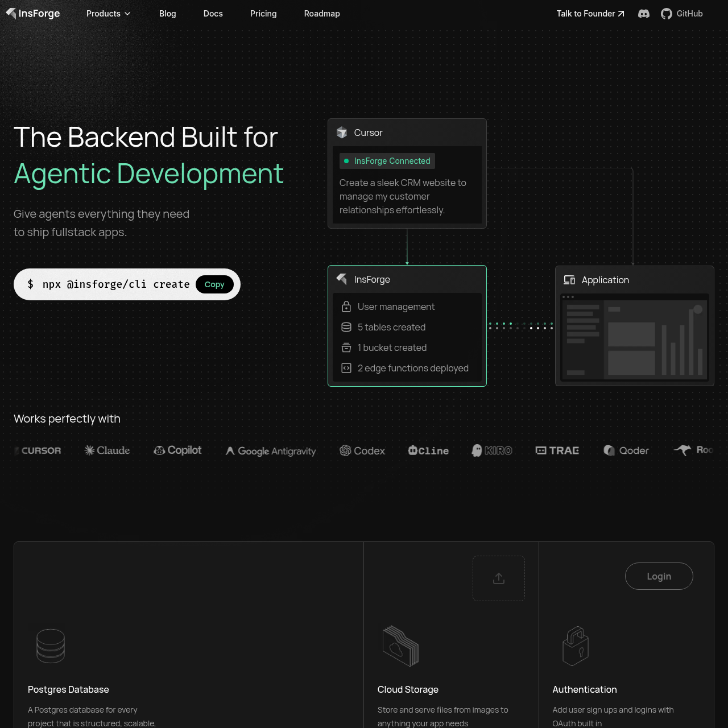728x728 pixels.
Task: Click the Cline logo
Action: pos(428,450)
